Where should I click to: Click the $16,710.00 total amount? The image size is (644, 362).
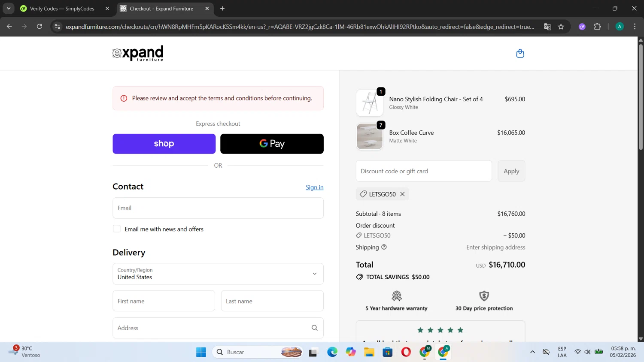point(507,265)
